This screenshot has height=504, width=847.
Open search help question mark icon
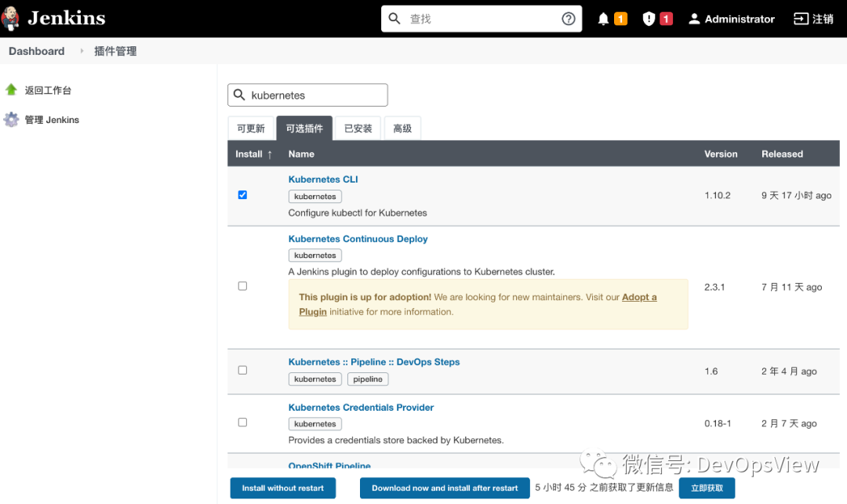pos(569,19)
